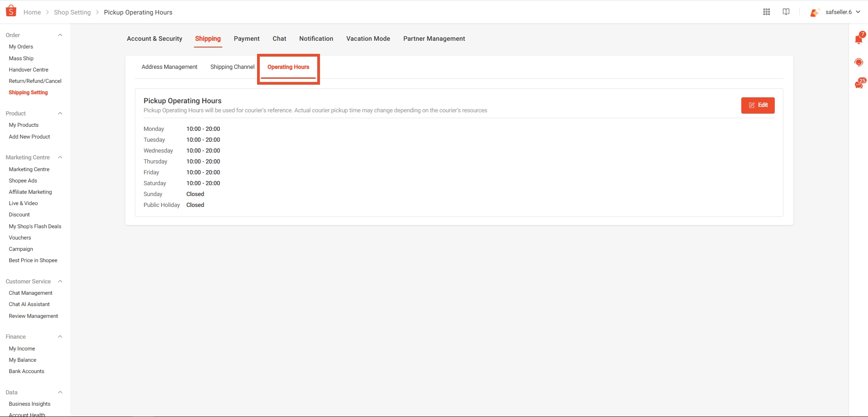868x417 pixels.
Task: Open Partner Management tab
Action: (x=434, y=38)
